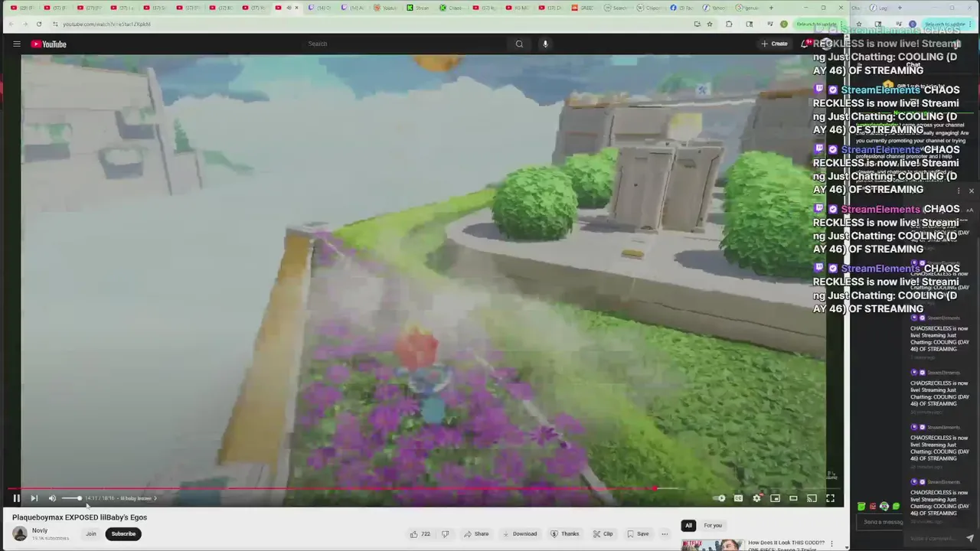The height and width of the screenshot is (551, 980).
Task: Send the chat message with arrow icon
Action: 970,538
